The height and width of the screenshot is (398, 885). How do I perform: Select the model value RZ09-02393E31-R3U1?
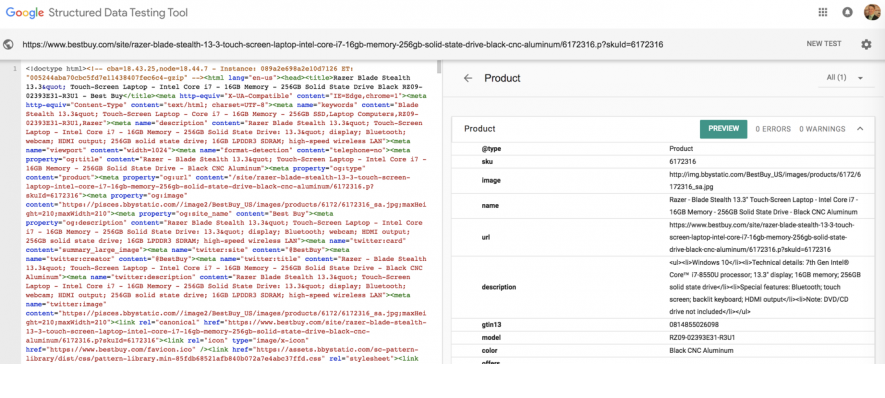(702, 338)
